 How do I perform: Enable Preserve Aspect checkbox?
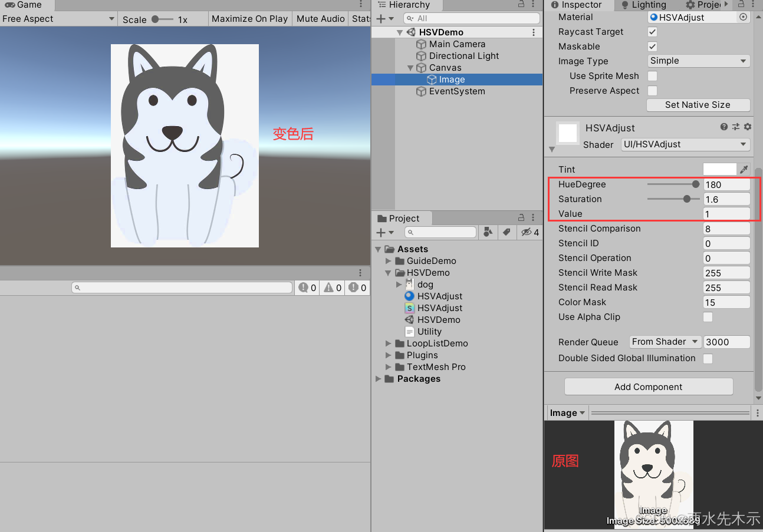pyautogui.click(x=651, y=90)
